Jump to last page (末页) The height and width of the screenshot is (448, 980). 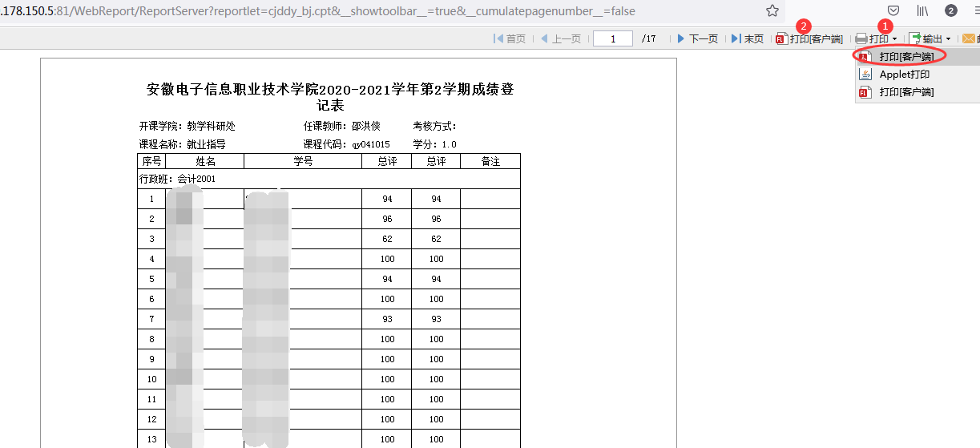(747, 38)
